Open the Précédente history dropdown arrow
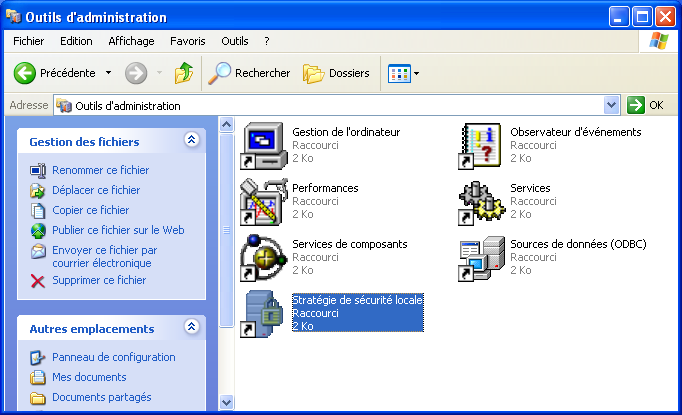This screenshot has height=415, width=682. tap(107, 73)
